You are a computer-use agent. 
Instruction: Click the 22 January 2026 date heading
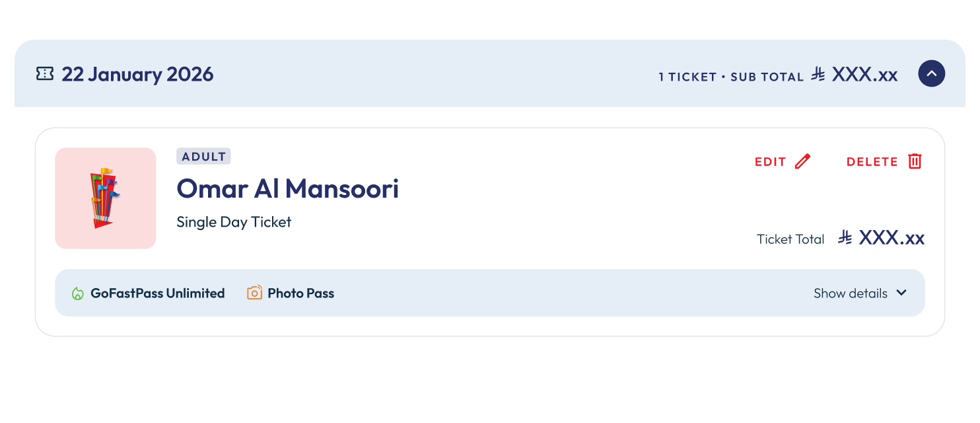point(137,74)
